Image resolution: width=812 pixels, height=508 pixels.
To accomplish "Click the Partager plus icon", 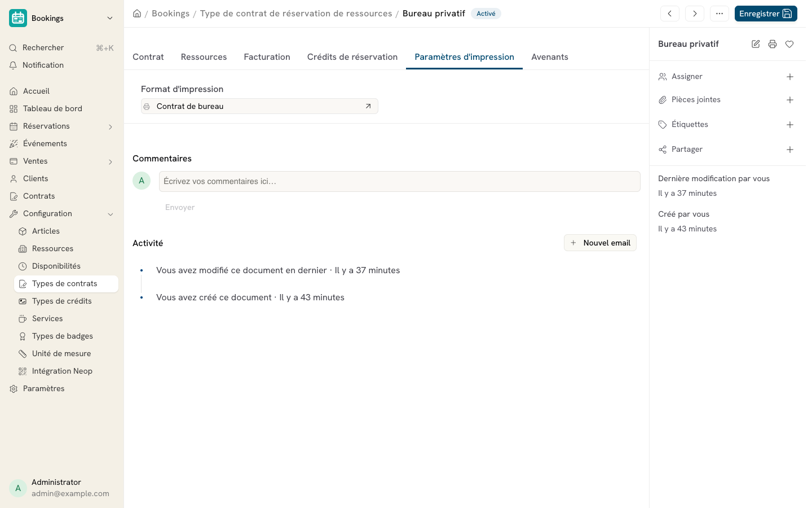I will [x=790, y=150].
